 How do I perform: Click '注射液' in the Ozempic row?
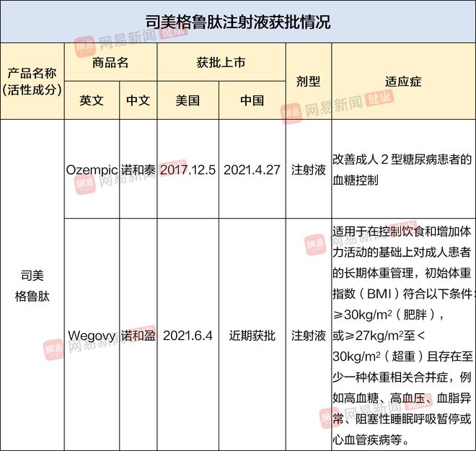pyautogui.click(x=309, y=170)
